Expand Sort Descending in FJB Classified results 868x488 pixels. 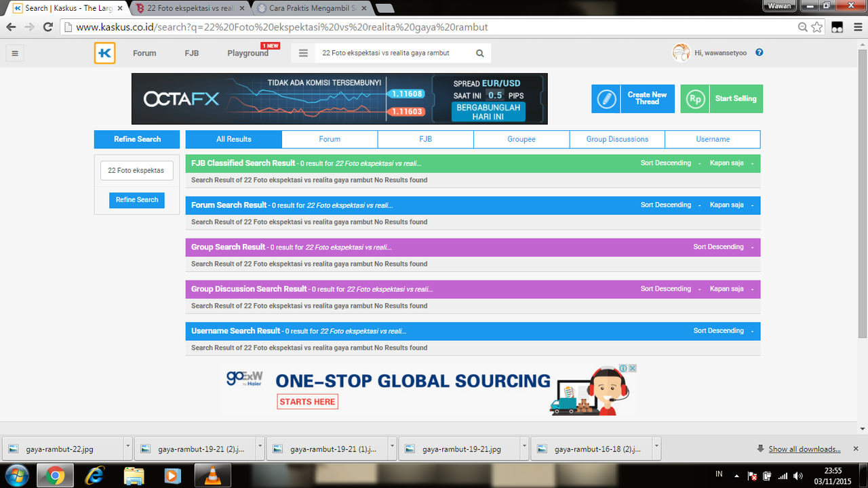(670, 163)
